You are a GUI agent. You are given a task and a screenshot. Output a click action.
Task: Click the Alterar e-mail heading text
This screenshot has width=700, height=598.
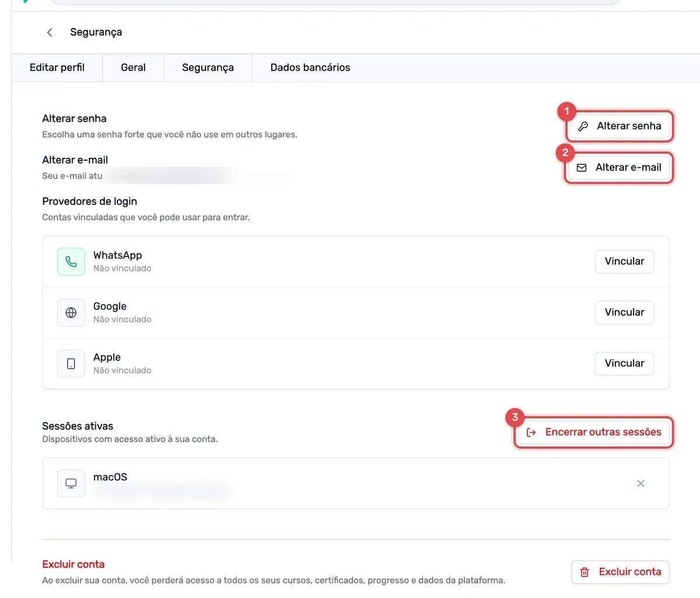(75, 160)
